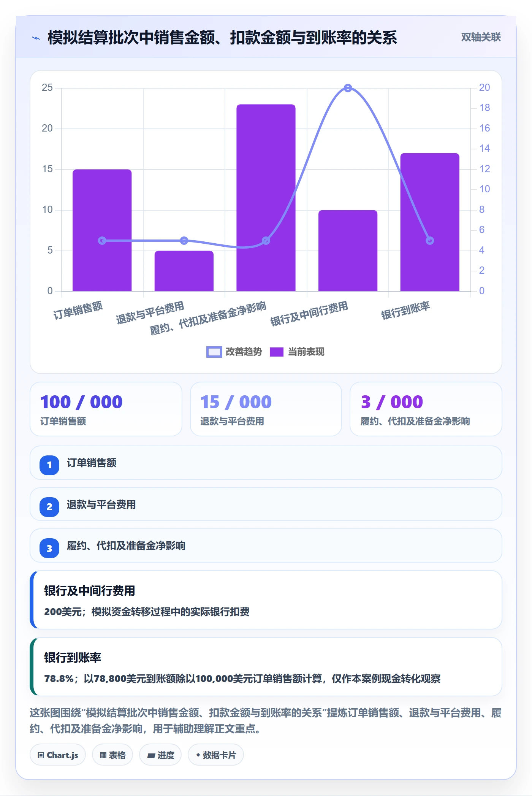
Task: Click the 数据卡片 tag
Action: (x=216, y=755)
